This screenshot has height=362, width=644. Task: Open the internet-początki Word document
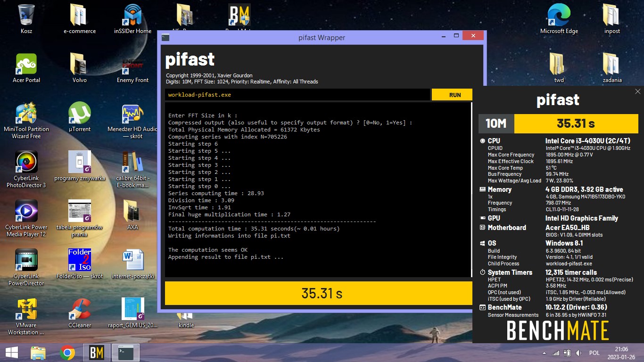pos(132,264)
